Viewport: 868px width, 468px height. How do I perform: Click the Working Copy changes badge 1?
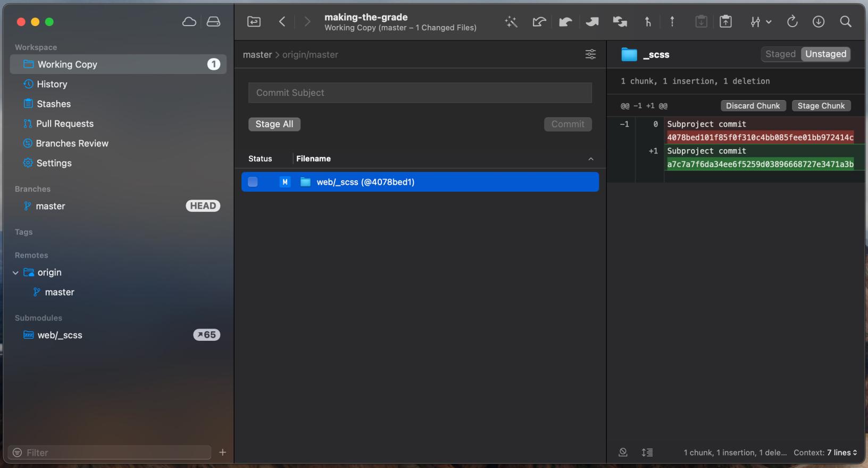(x=213, y=64)
